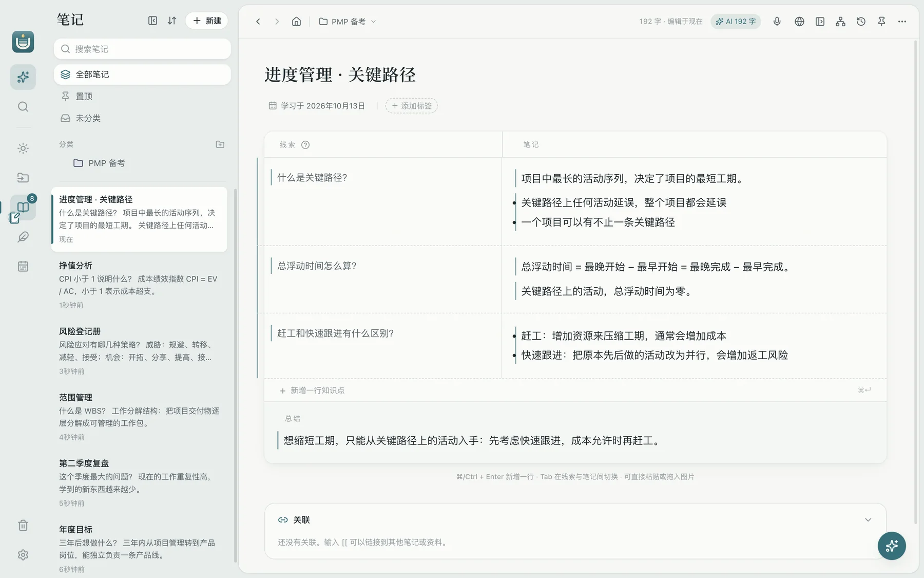Collapse the 关联 section chevron
Image resolution: width=924 pixels, height=578 pixels.
(868, 520)
